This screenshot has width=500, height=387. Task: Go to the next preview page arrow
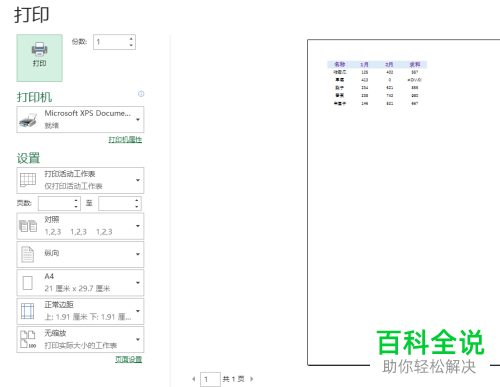(252, 379)
